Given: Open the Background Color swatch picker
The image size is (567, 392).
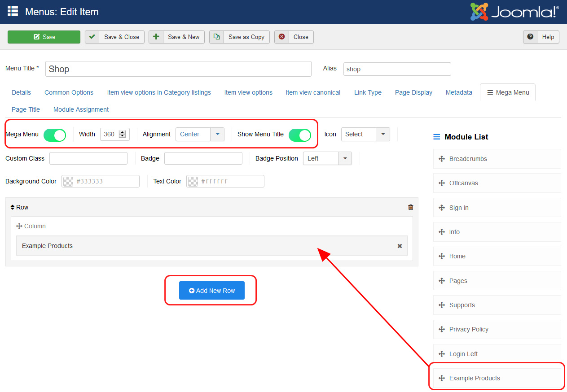Looking at the screenshot, I should point(68,181).
